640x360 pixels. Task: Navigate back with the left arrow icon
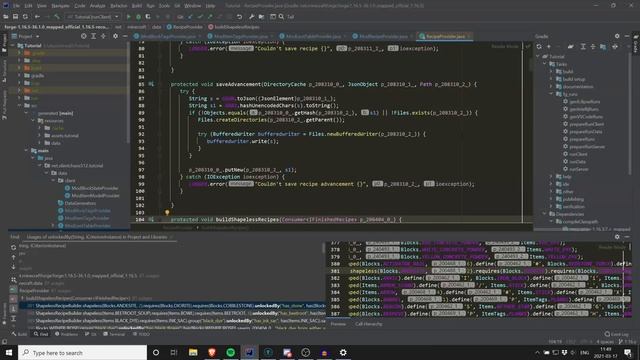tap(37, 17)
